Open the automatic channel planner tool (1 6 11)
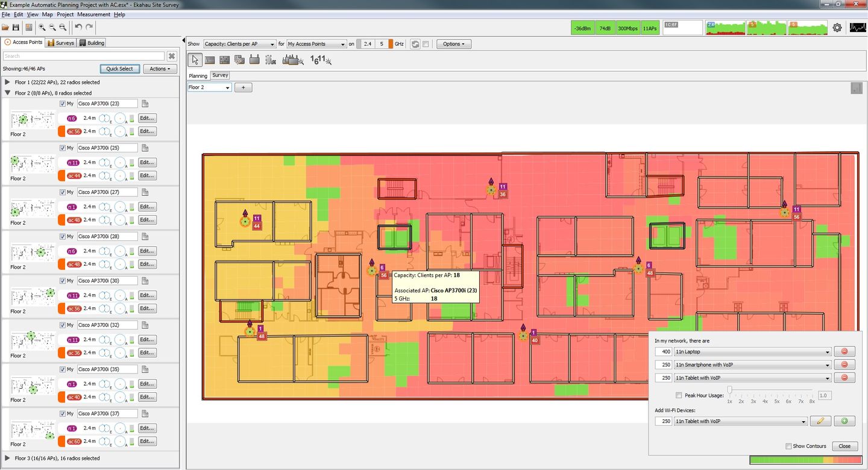The width and height of the screenshot is (868, 470). [x=321, y=60]
